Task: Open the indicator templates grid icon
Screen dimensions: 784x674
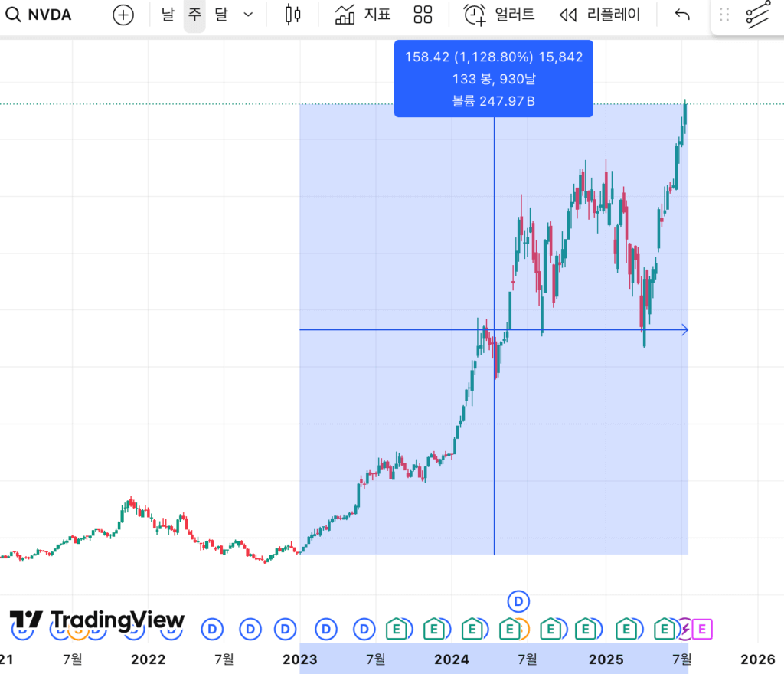Action: pos(423,15)
